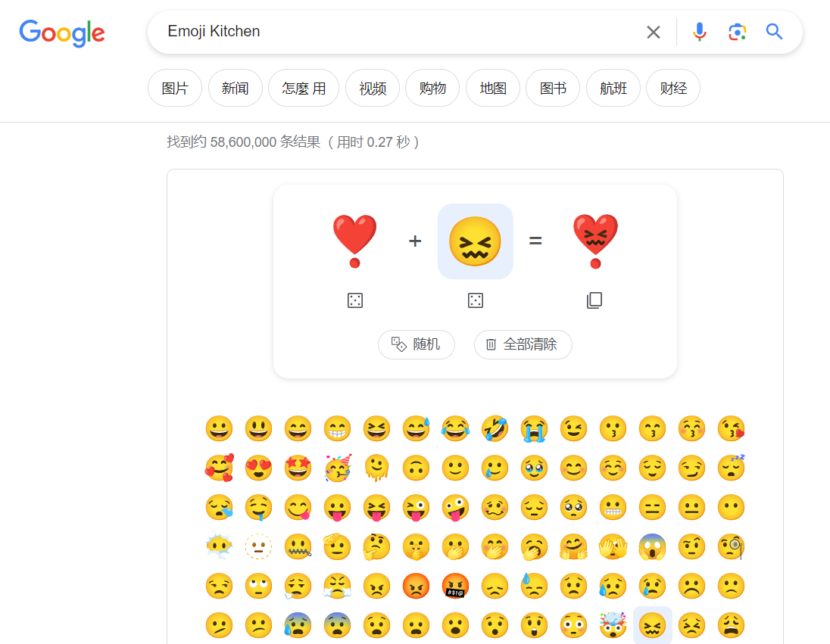Pick the zipper-mouth face emoji
The height and width of the screenshot is (644, 830).
(298, 546)
